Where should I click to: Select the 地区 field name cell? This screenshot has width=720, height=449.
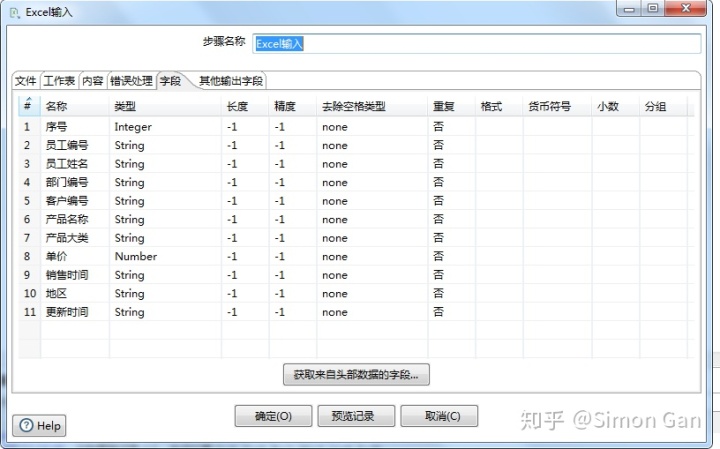[x=75, y=293]
